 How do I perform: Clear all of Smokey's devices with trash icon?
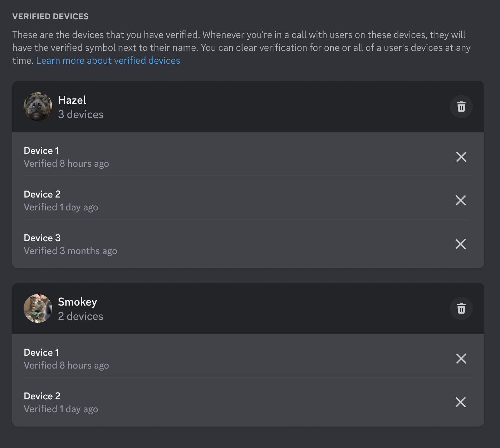point(461,308)
